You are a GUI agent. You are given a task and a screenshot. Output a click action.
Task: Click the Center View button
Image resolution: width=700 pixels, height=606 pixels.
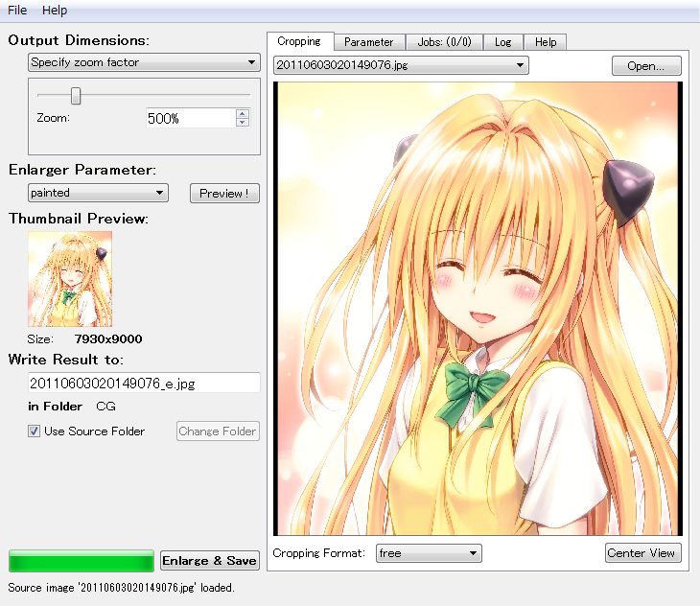point(642,553)
